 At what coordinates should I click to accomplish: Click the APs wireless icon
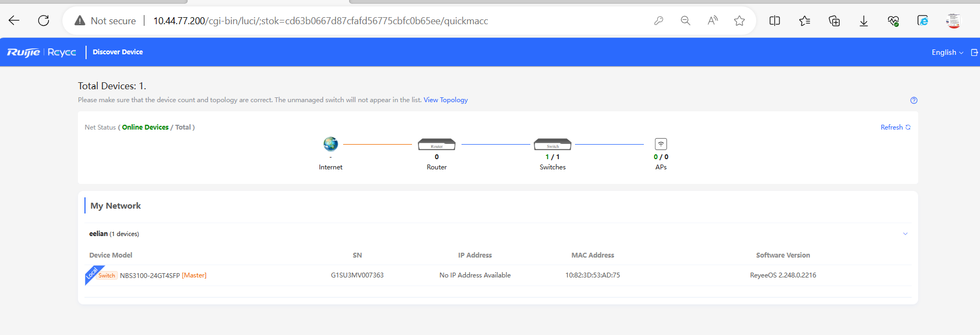click(661, 144)
